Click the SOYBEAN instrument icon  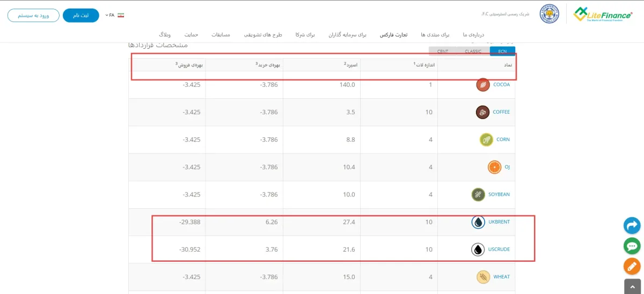point(478,194)
